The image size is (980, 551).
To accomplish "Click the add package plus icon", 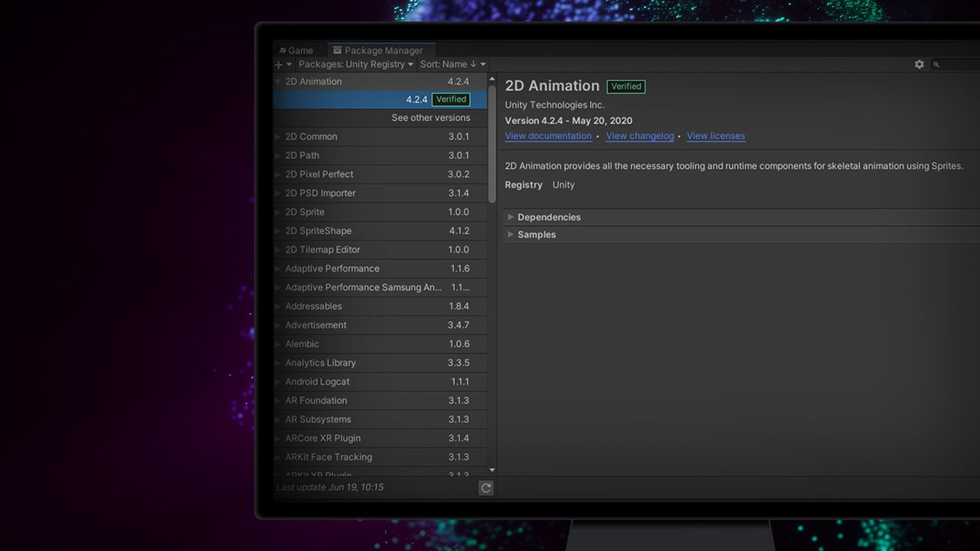I will coord(279,64).
